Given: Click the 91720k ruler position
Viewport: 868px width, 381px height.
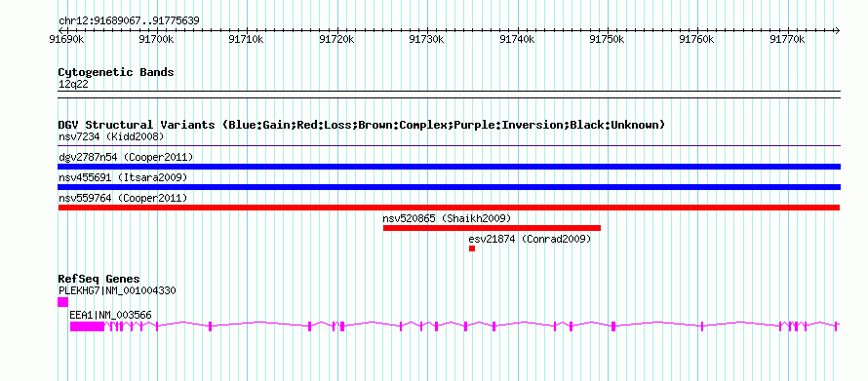Looking at the screenshot, I should coord(337,39).
